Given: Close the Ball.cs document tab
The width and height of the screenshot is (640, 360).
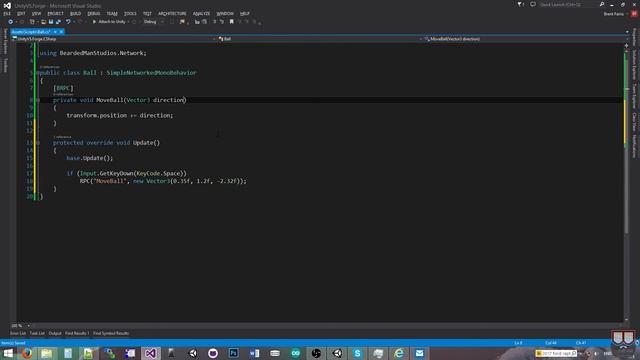Looking at the screenshot, I should point(61,32).
